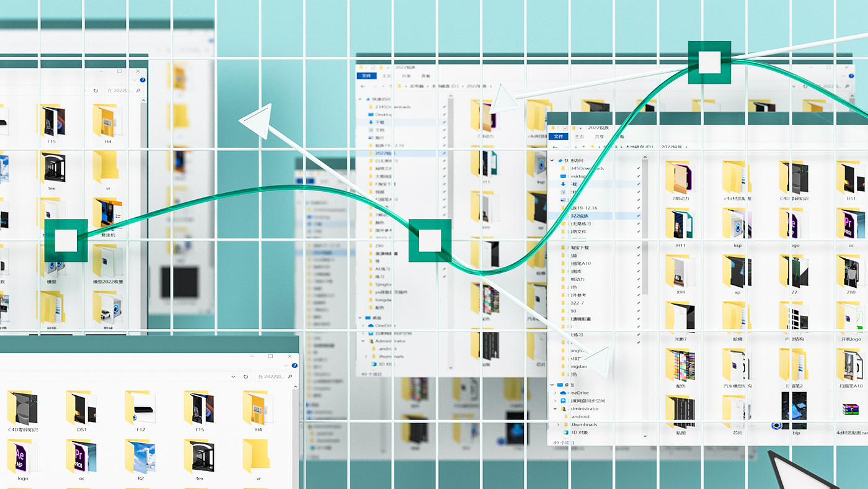Collapse the 快速访问 tree node in the right window
Screen dimensions: 868x489
point(552,160)
